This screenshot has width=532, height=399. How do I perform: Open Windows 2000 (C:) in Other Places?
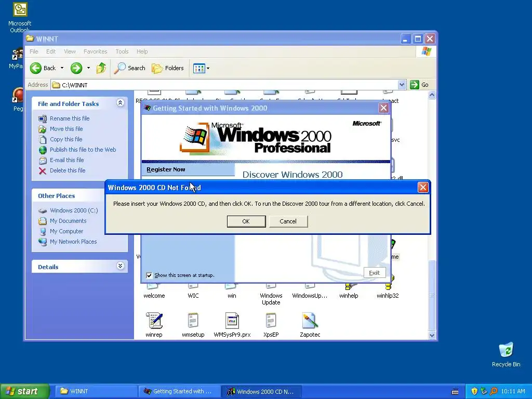(x=74, y=210)
